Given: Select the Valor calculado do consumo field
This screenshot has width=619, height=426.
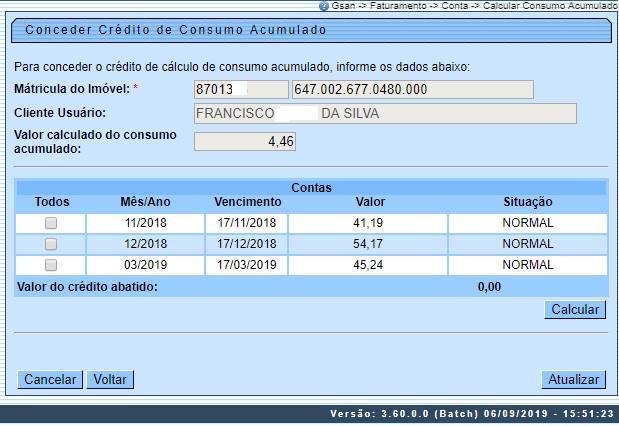Looking at the screenshot, I should pyautogui.click(x=244, y=142).
